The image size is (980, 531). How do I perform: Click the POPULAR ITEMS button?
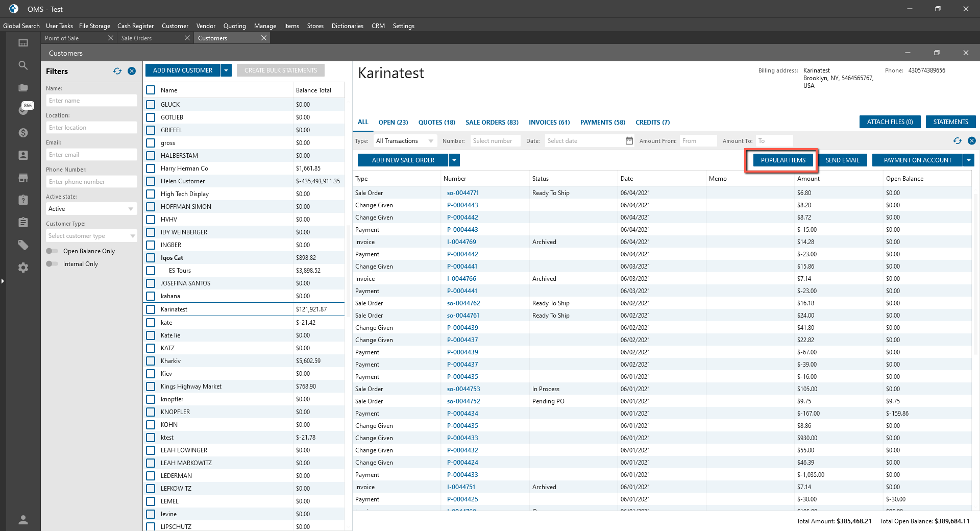[x=782, y=160]
